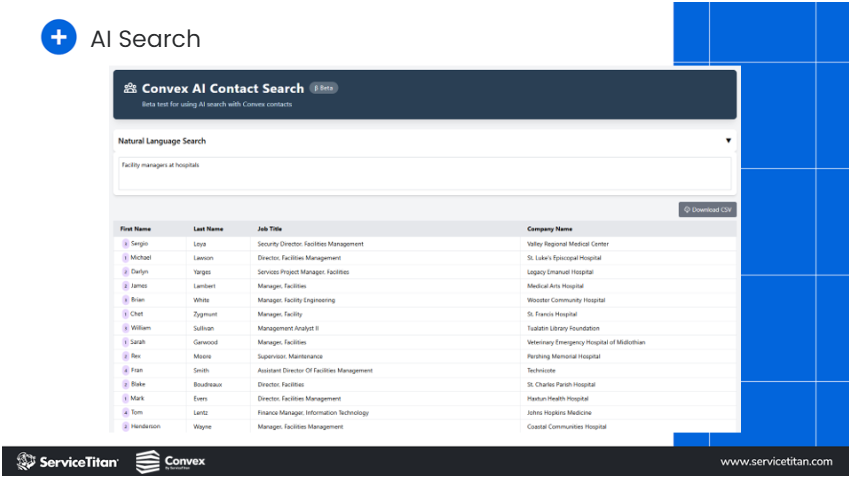Open the www.servicetitan.com link

(x=776, y=462)
